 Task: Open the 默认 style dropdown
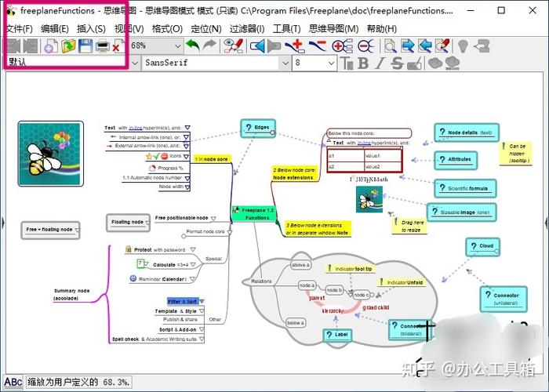(135, 64)
